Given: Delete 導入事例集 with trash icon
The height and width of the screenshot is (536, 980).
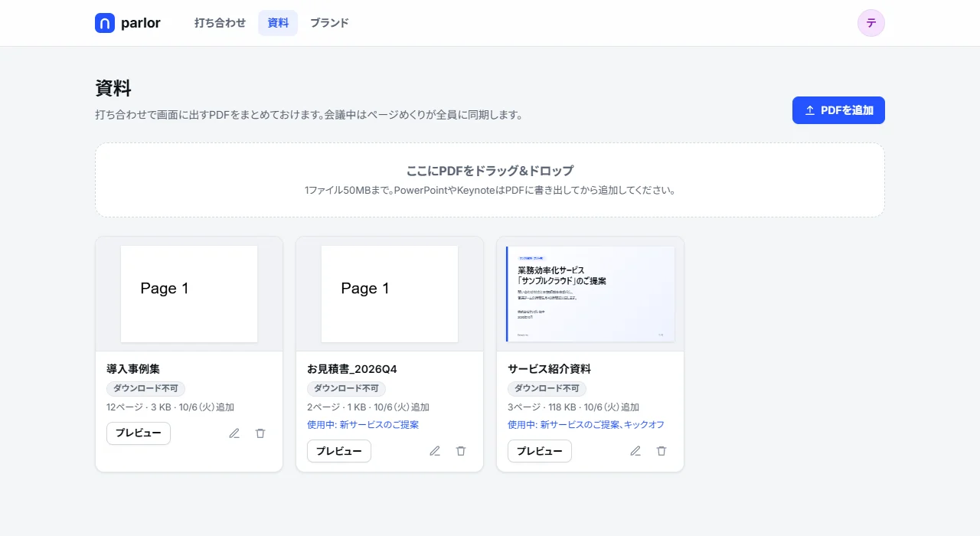Looking at the screenshot, I should [260, 433].
